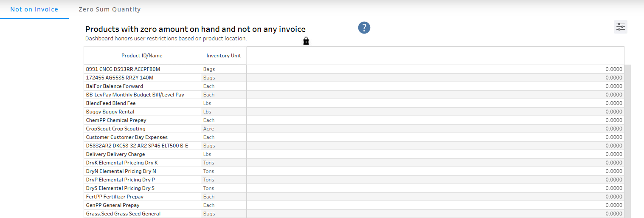The height and width of the screenshot is (218, 644).
Task: Open the filter settings sliders icon
Action: pos(621,27)
